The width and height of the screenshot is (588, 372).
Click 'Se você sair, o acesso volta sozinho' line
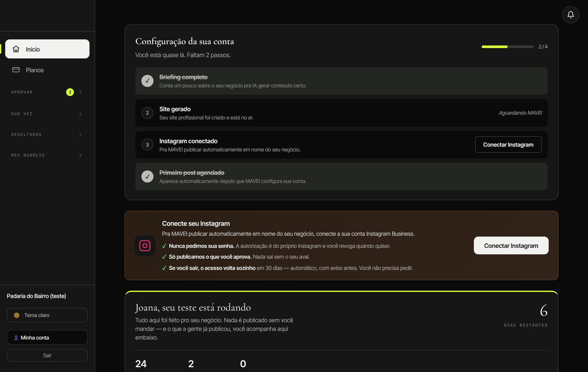[212, 268]
